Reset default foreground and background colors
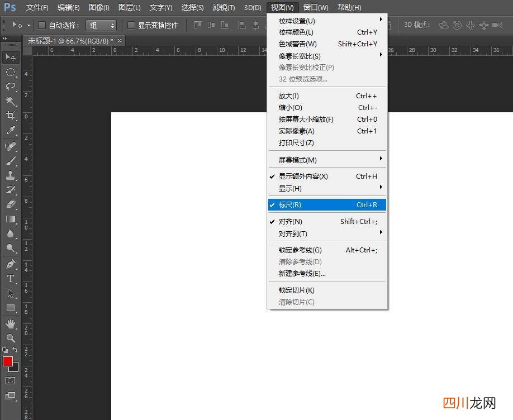This screenshot has height=420, width=513. [x=5, y=350]
